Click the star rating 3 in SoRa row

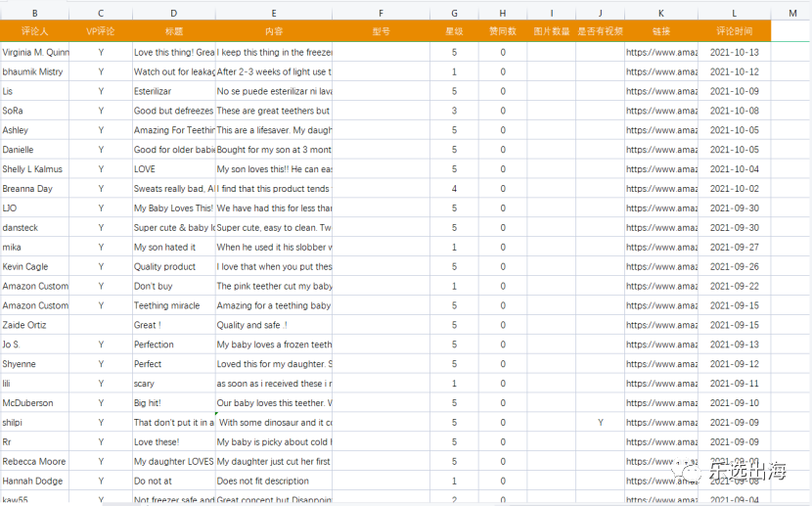[454, 111]
